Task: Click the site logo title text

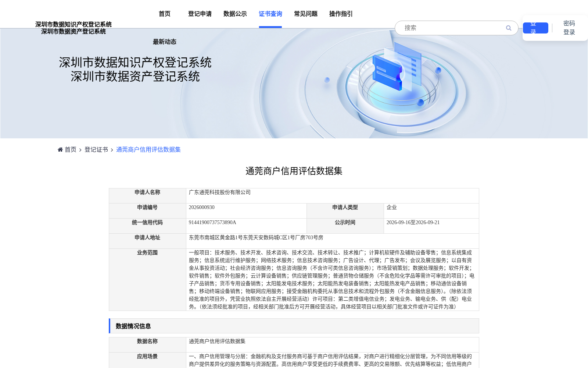Action: pyautogui.click(x=73, y=28)
